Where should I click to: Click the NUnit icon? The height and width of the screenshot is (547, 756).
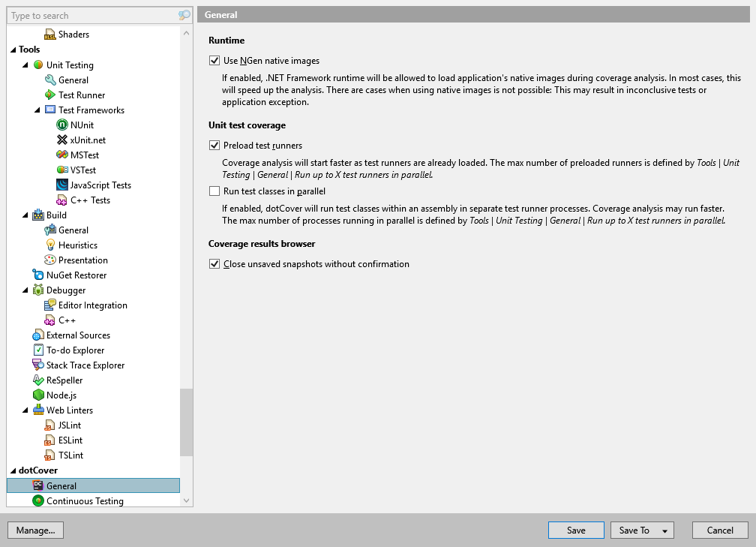pos(61,125)
